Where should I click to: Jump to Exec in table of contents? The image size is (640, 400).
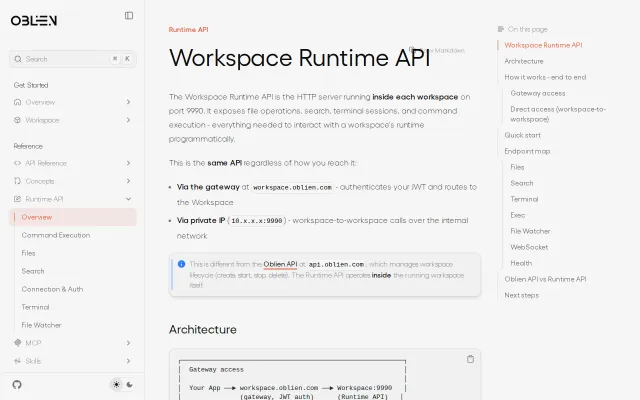pyautogui.click(x=518, y=215)
